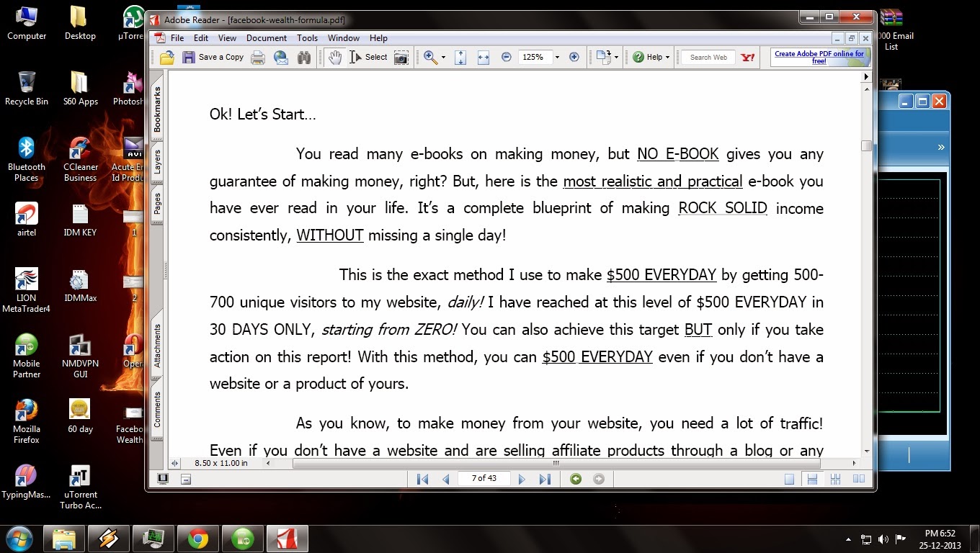
Task: Toggle Single Page layout view
Action: [x=789, y=478]
